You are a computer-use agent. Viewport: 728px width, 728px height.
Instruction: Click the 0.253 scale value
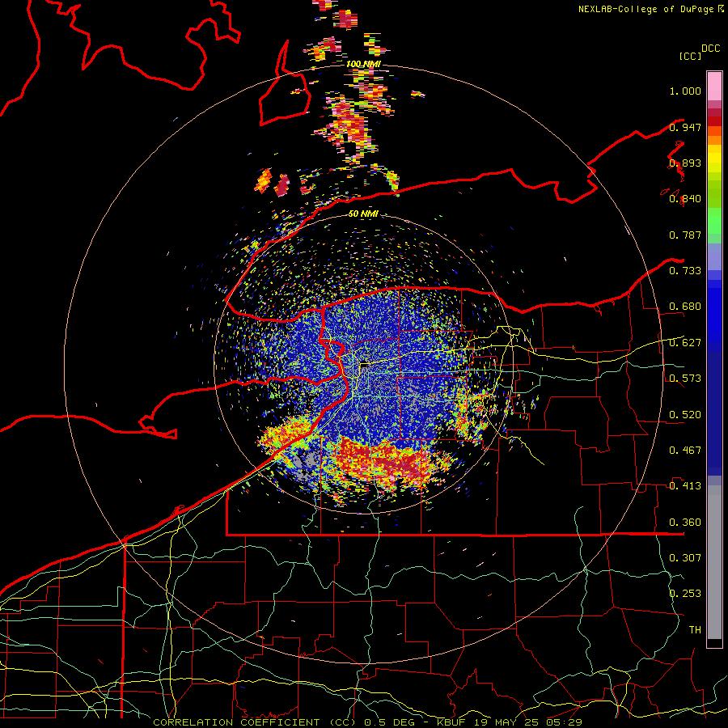(x=685, y=594)
